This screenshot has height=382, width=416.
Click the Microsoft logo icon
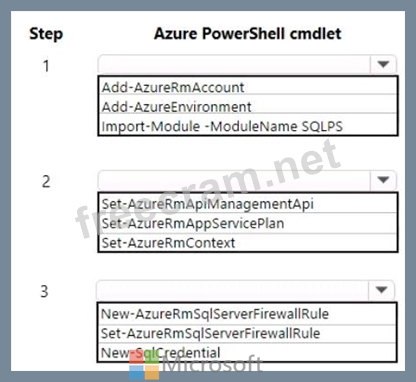[144, 365]
